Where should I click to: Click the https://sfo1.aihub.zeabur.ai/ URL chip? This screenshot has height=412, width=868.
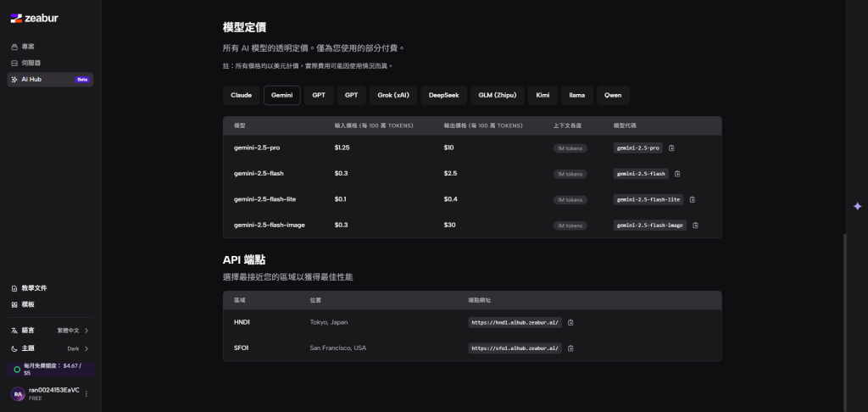[515, 348]
